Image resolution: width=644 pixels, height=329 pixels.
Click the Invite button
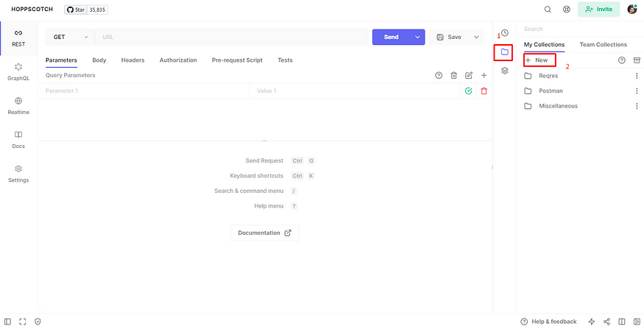pyautogui.click(x=598, y=10)
